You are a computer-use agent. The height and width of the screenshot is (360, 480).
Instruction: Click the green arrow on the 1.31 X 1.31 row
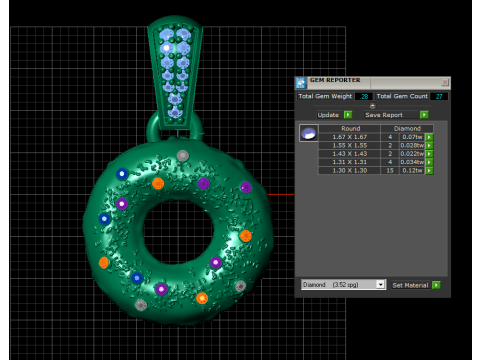[x=429, y=162]
